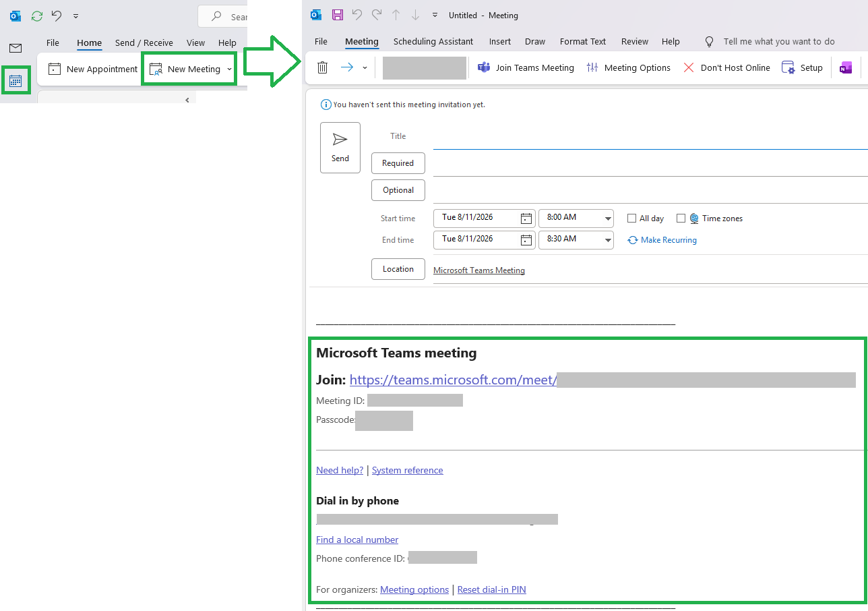Switch to the Insert tab
This screenshot has width=868, height=611.
coord(500,41)
